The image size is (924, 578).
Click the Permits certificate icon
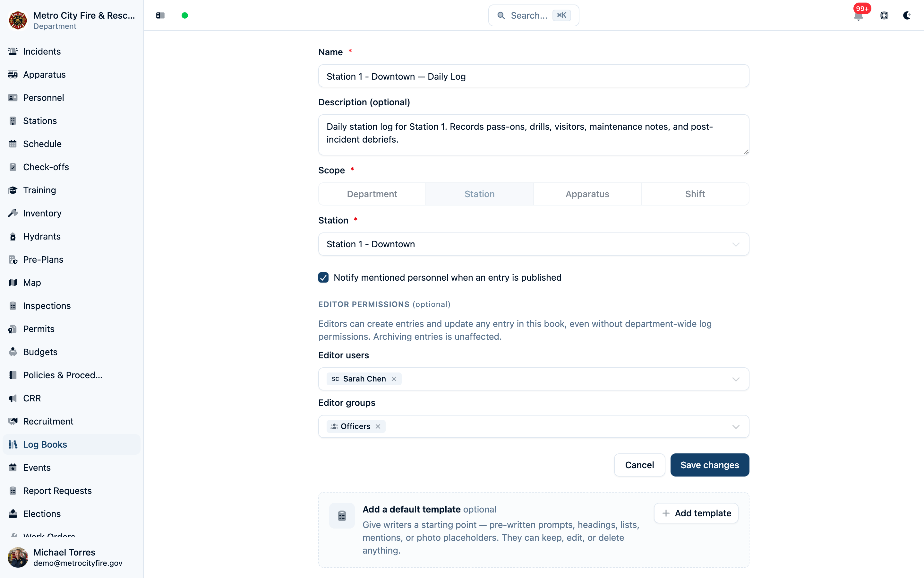coord(13,329)
